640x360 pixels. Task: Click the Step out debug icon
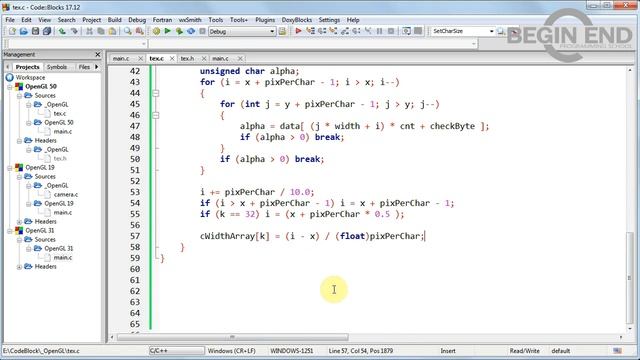click(x=344, y=31)
